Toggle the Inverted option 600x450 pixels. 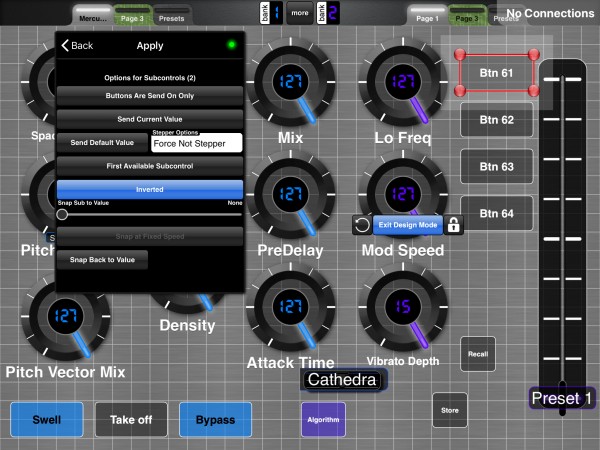point(150,189)
